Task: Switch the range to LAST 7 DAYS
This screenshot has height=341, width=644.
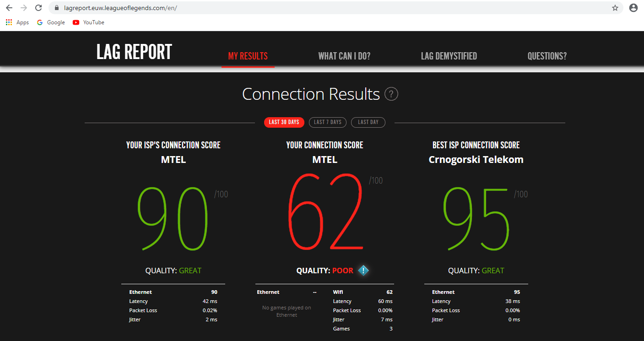Action: [x=328, y=122]
